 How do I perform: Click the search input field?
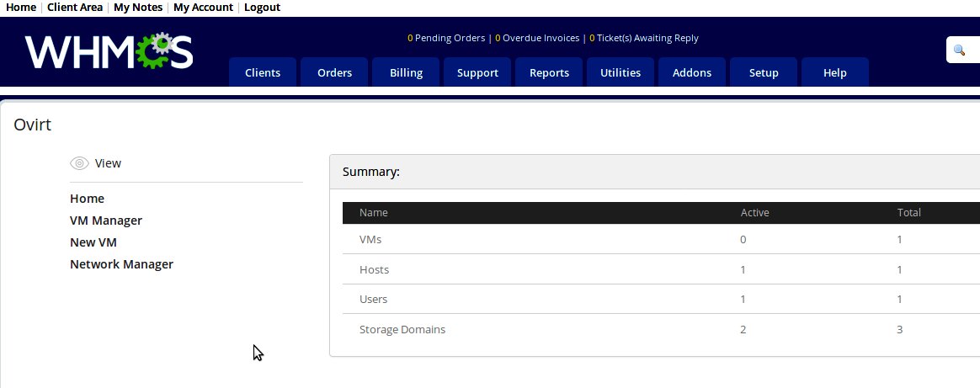click(963, 50)
